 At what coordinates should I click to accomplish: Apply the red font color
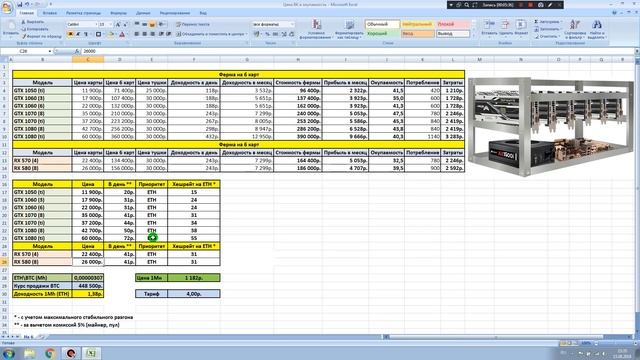coord(122,34)
